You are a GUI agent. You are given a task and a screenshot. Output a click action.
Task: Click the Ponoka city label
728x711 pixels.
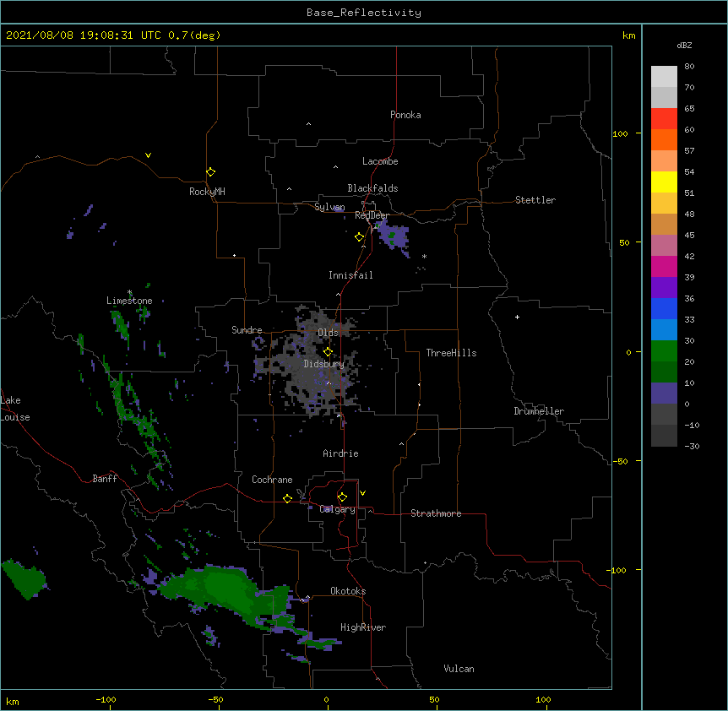click(405, 115)
